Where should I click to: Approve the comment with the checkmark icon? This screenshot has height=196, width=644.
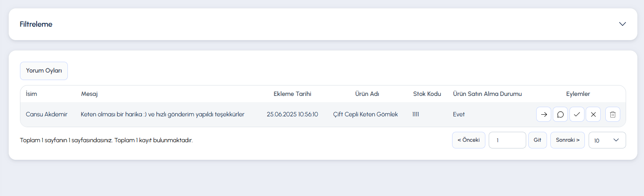tap(577, 114)
